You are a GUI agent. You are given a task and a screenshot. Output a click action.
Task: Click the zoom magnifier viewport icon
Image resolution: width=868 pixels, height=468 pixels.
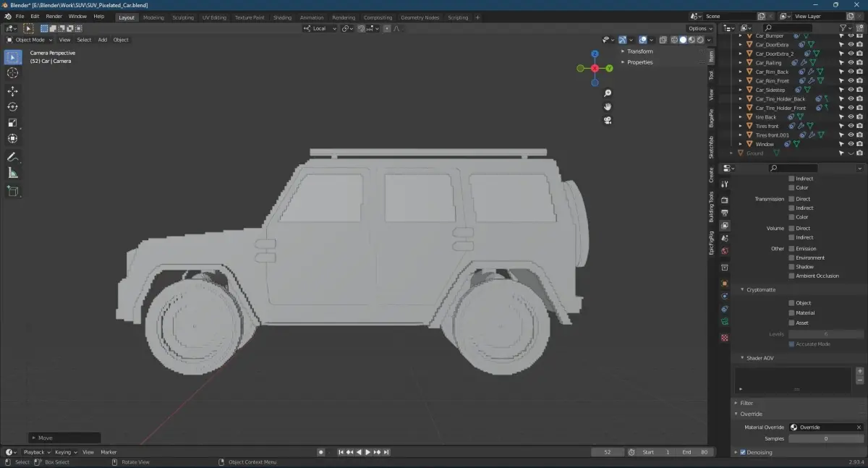coord(608,93)
